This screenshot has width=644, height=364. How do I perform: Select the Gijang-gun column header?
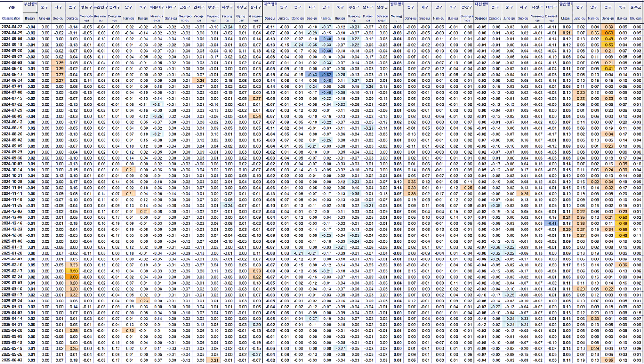coord(241,18)
